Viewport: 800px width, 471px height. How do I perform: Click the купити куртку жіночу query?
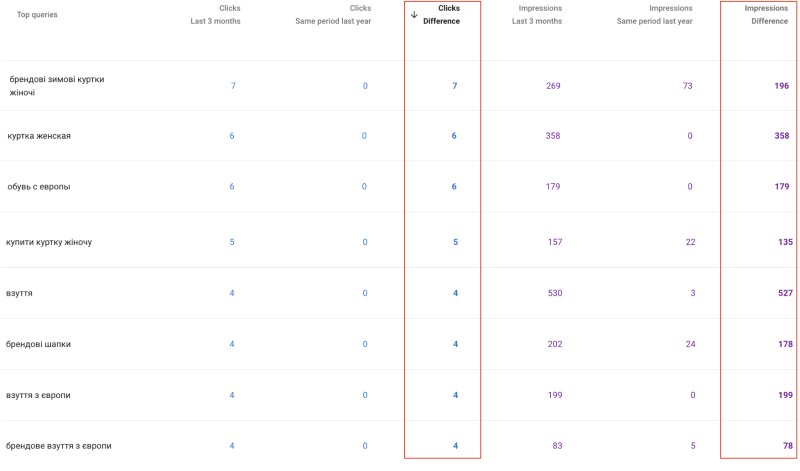[49, 242]
